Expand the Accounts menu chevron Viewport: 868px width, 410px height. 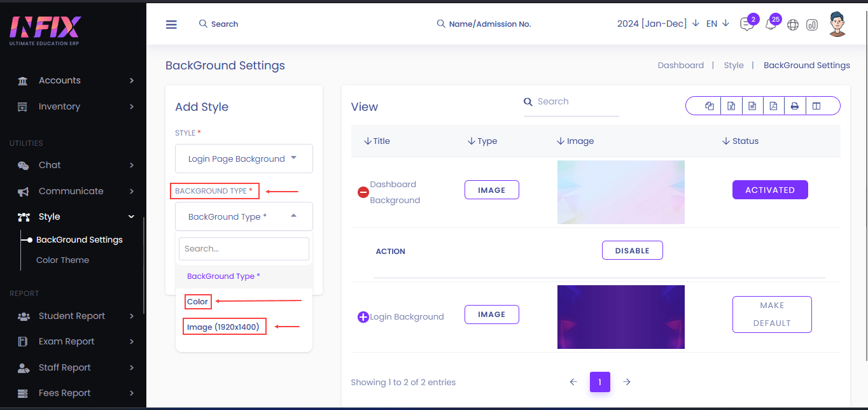click(x=132, y=81)
